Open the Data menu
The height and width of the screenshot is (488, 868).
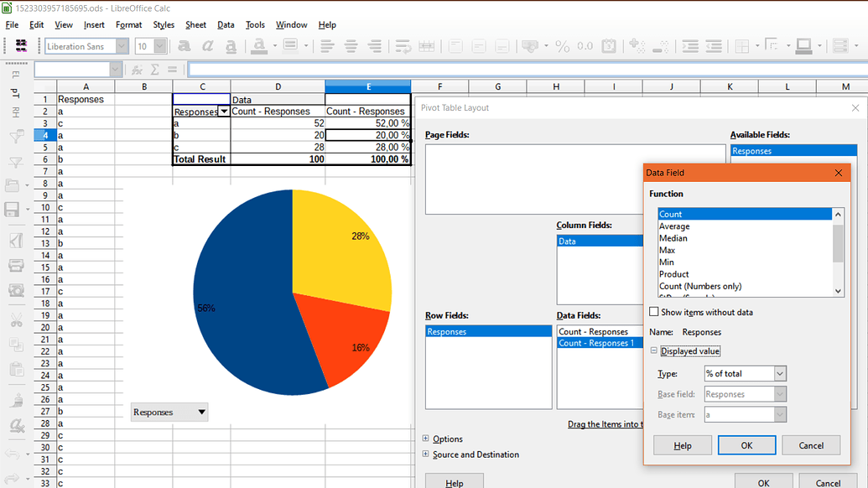click(226, 25)
